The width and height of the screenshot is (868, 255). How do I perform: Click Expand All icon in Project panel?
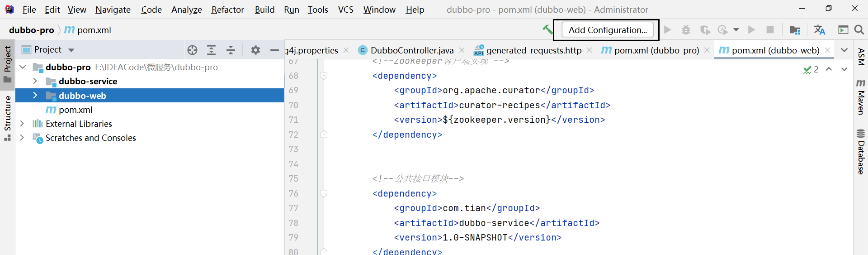tap(211, 50)
